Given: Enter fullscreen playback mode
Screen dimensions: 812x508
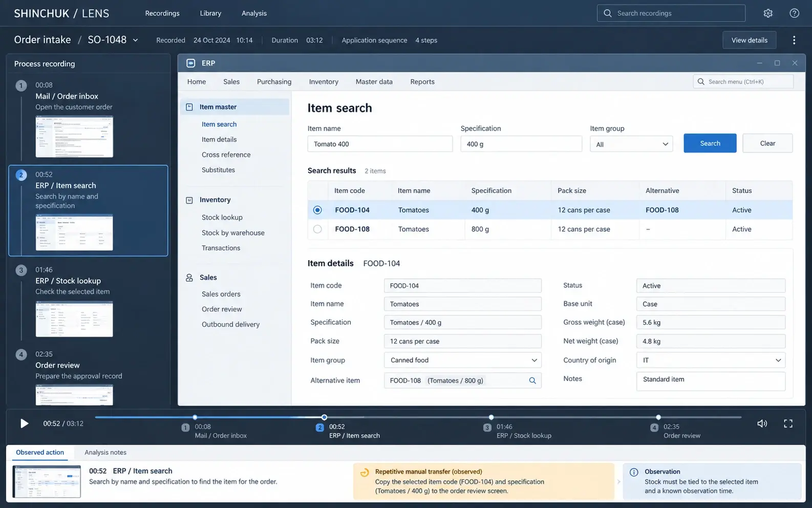Looking at the screenshot, I should point(788,424).
